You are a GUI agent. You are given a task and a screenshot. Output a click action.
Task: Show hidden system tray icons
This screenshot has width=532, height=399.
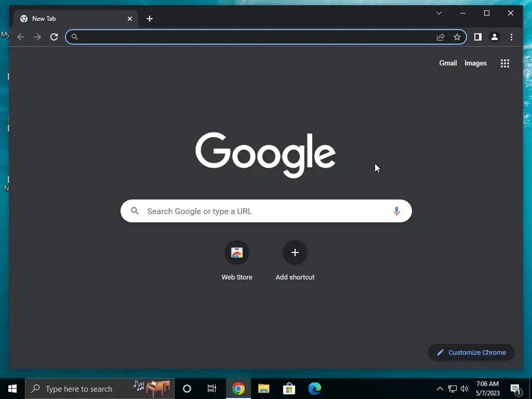click(440, 389)
